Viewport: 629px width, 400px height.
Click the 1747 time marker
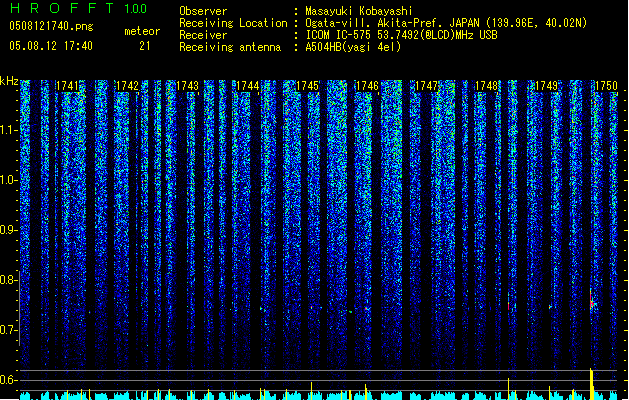coord(426,86)
